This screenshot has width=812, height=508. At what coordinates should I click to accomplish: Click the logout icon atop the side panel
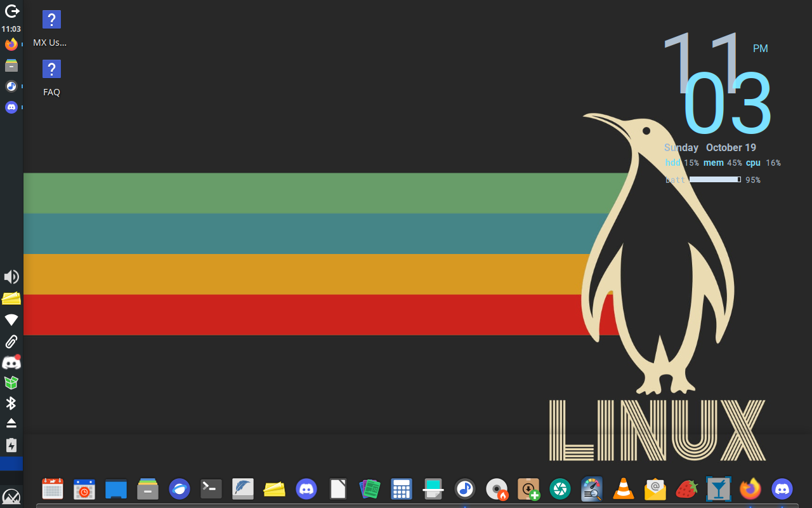[x=11, y=11]
